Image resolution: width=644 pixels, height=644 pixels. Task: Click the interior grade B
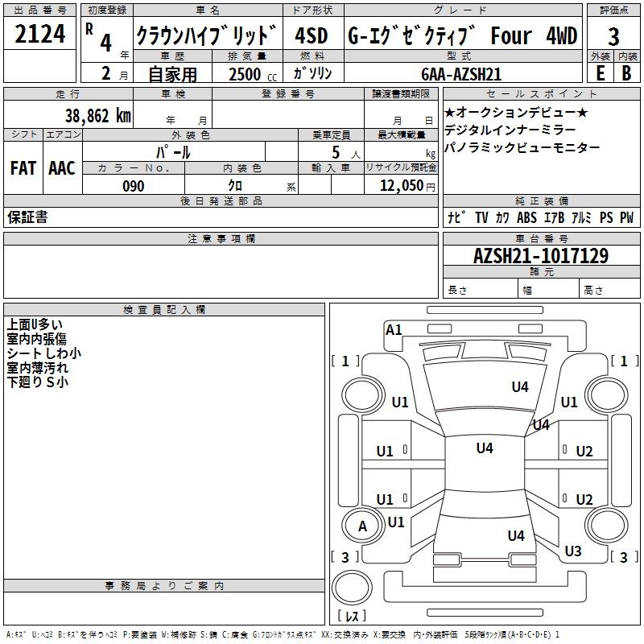point(626,72)
